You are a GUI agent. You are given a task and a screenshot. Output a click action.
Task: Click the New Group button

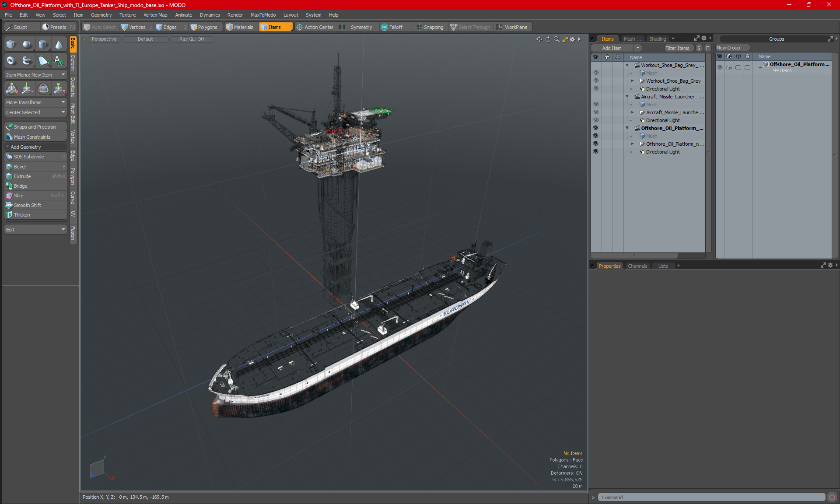(x=732, y=48)
